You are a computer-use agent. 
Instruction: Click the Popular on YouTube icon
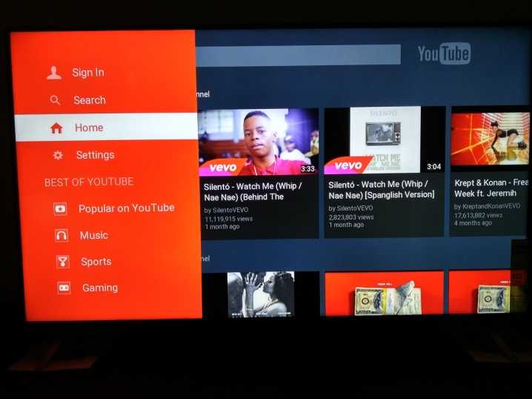(61, 208)
